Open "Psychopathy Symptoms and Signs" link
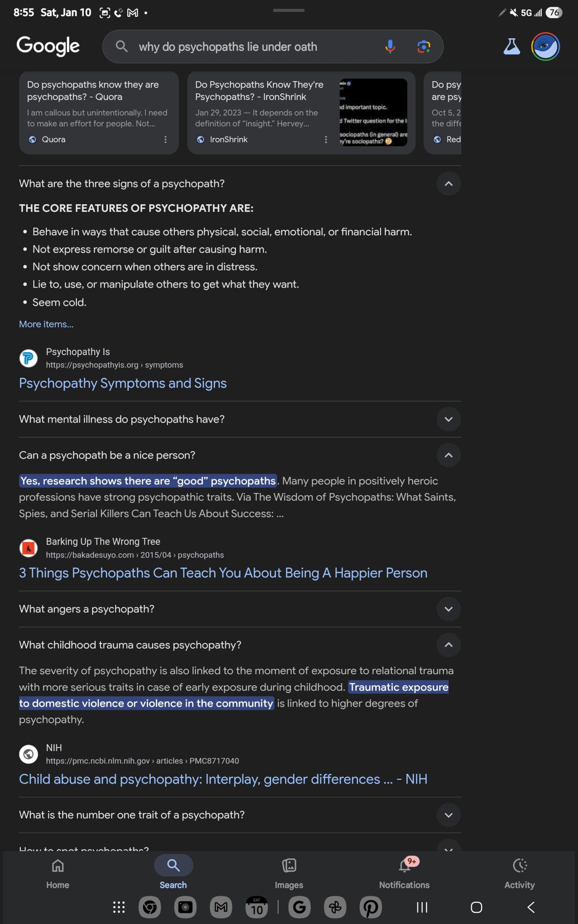The image size is (578, 924). coord(123,383)
